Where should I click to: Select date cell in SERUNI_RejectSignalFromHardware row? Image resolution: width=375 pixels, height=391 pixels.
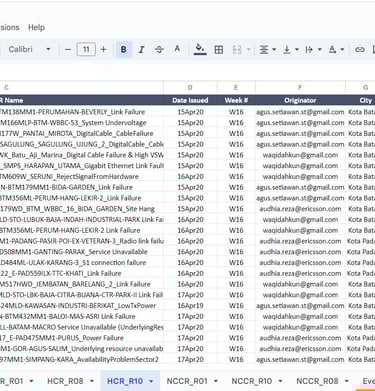(x=190, y=176)
